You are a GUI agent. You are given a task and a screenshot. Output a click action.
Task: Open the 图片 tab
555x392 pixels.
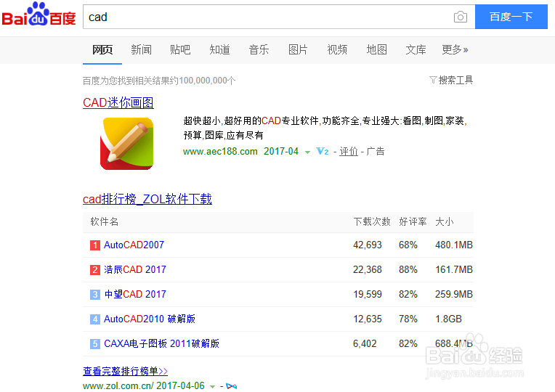(x=298, y=49)
